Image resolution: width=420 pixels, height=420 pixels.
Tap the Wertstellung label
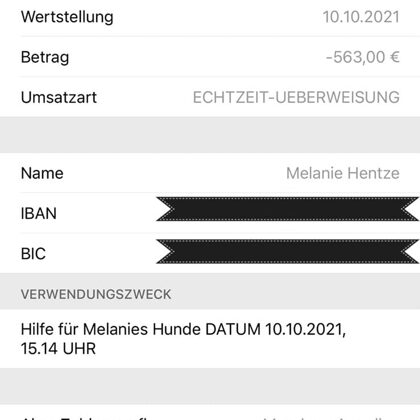pos(67,17)
